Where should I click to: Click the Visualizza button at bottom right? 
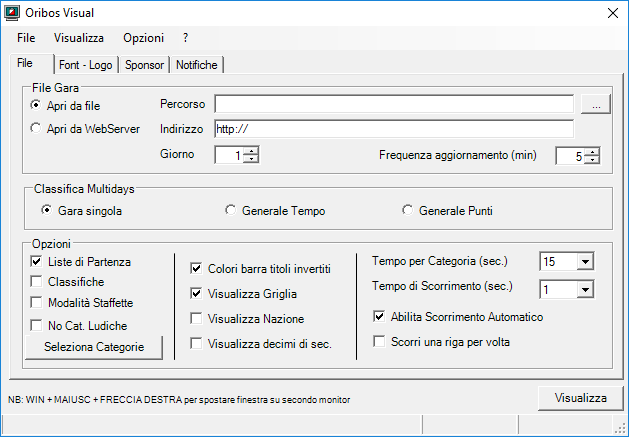(580, 398)
